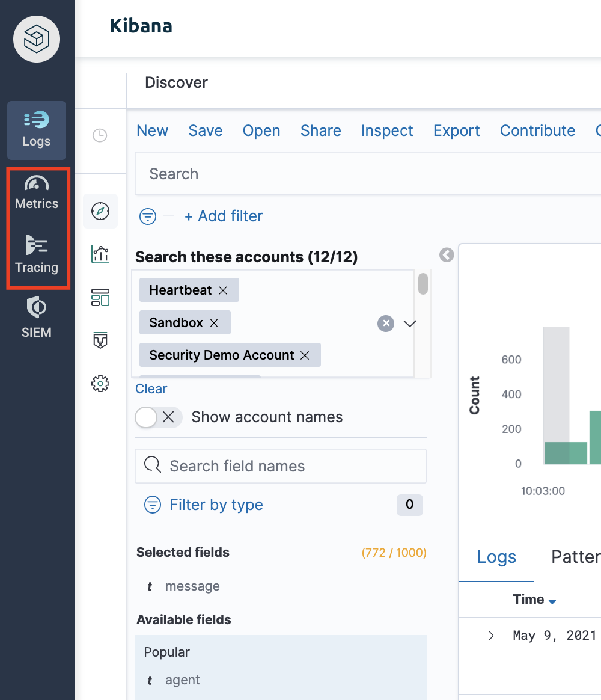Screen dimensions: 601x700
Task: Click the main Search query bar
Action: tap(368, 174)
